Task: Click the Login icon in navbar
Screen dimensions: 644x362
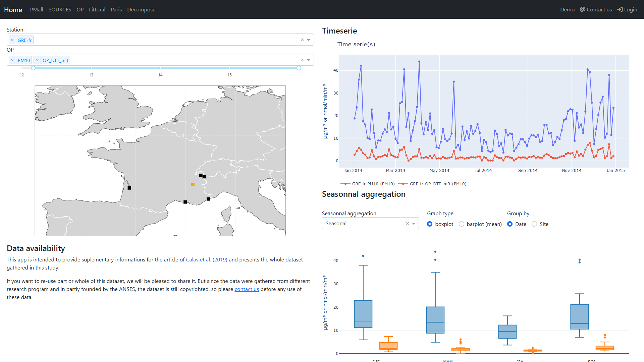Action: coord(620,10)
